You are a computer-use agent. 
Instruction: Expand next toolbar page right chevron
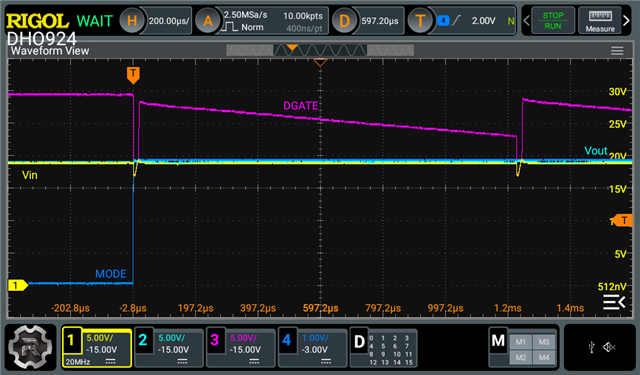[x=627, y=20]
